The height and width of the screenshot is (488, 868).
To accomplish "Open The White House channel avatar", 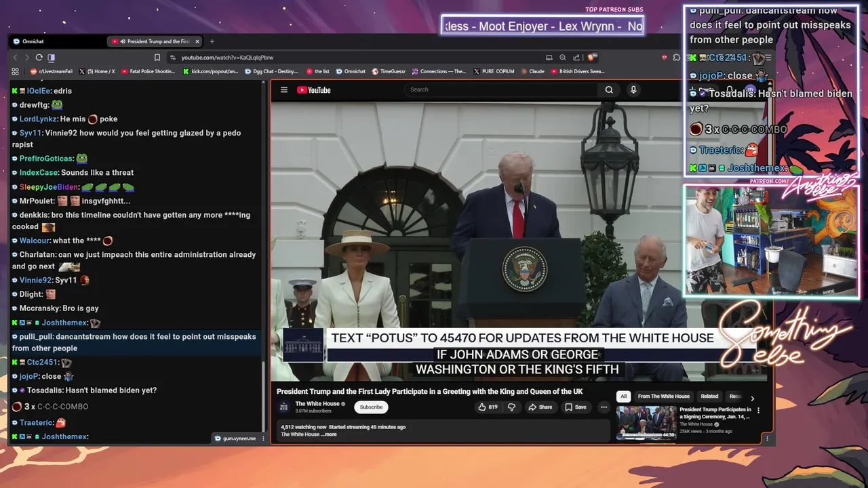I will [x=283, y=407].
